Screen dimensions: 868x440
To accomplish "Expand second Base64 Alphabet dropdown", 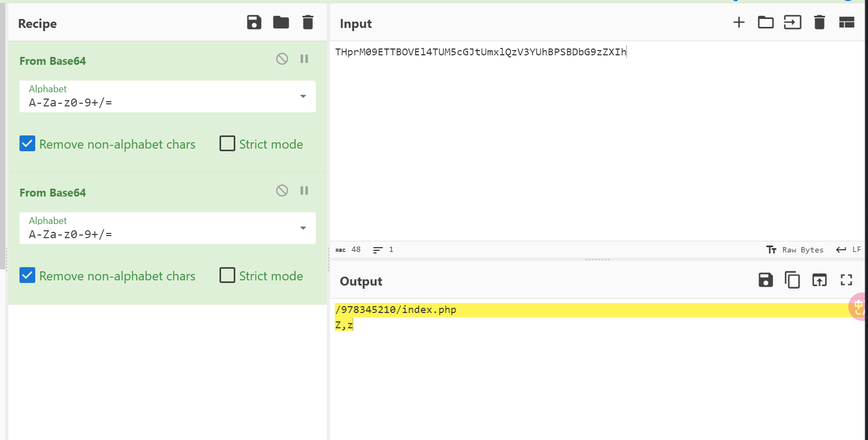I will pos(303,228).
